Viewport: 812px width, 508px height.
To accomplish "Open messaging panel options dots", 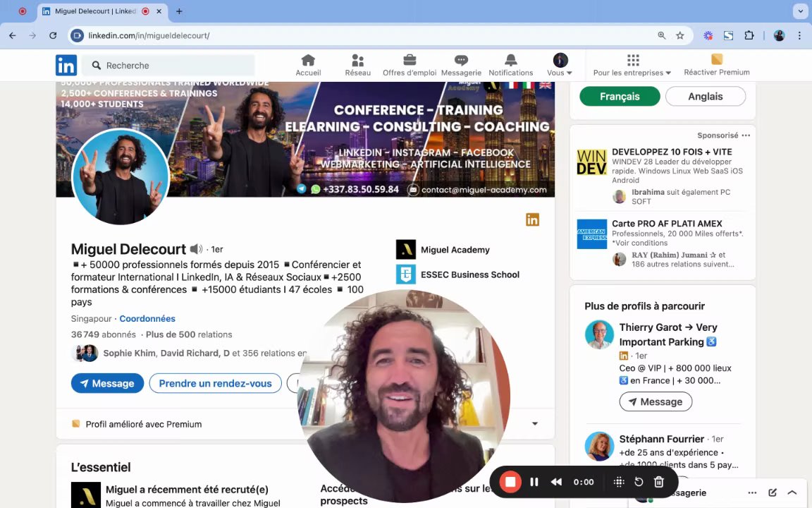I will coord(753,493).
